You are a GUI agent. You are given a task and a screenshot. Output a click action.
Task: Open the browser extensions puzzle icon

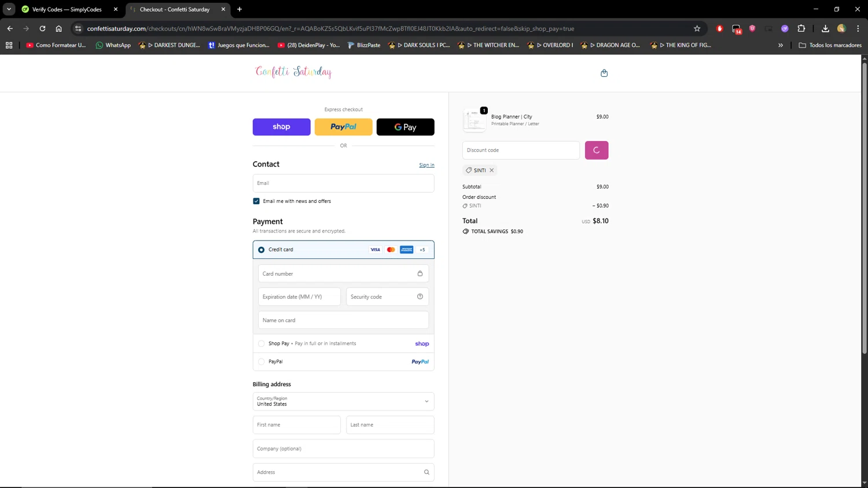pyautogui.click(x=801, y=28)
